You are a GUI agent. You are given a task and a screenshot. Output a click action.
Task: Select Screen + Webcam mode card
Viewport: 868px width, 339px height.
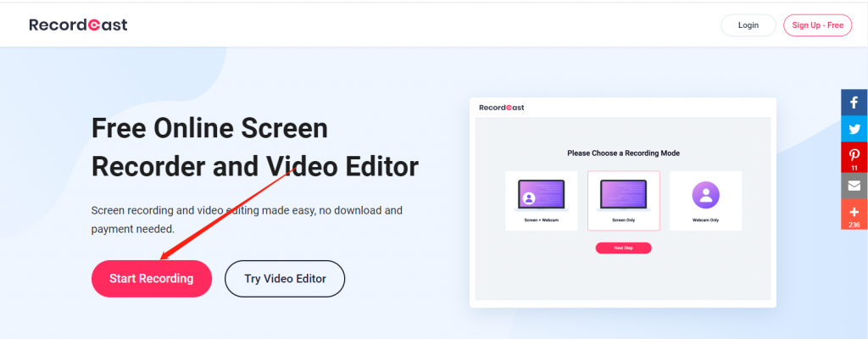coord(542,201)
